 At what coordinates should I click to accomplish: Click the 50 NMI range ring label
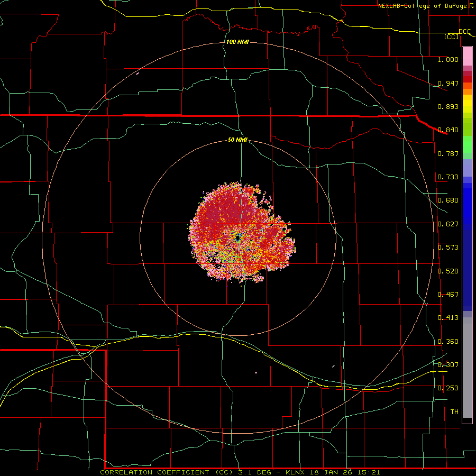(x=237, y=140)
